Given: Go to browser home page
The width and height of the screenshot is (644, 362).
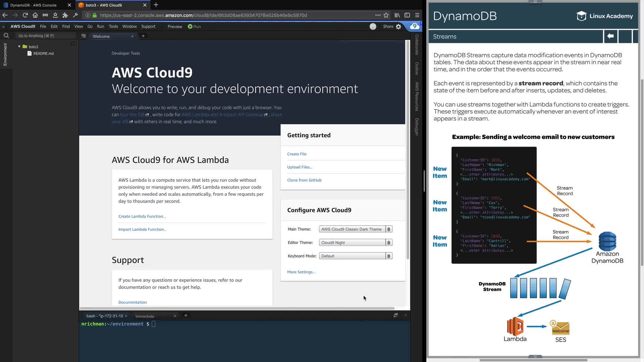Looking at the screenshot, I should [x=35, y=15].
